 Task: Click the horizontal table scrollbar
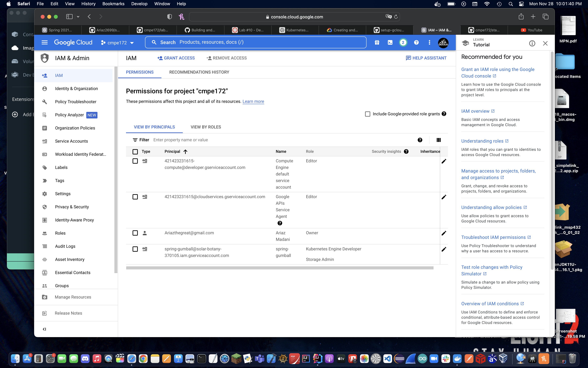click(x=280, y=268)
